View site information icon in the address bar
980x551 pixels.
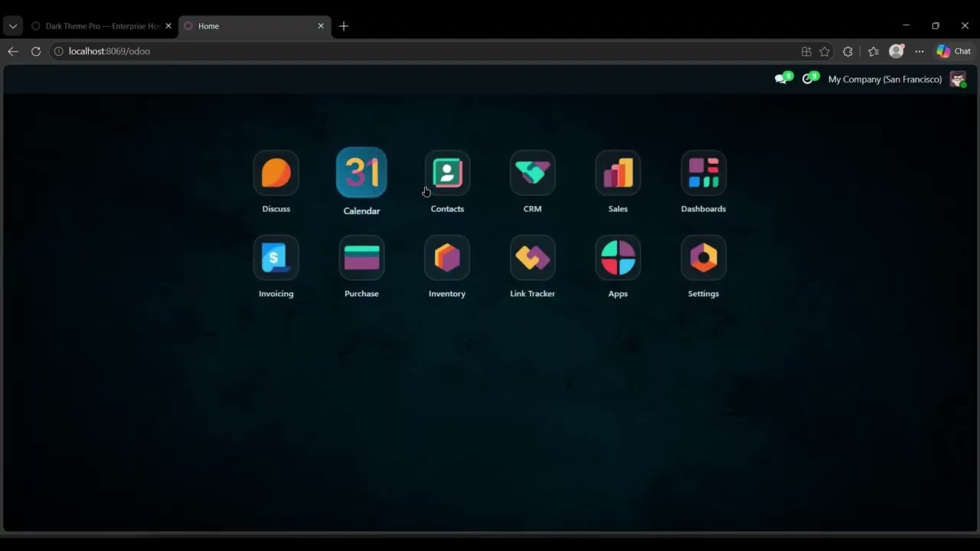(58, 51)
